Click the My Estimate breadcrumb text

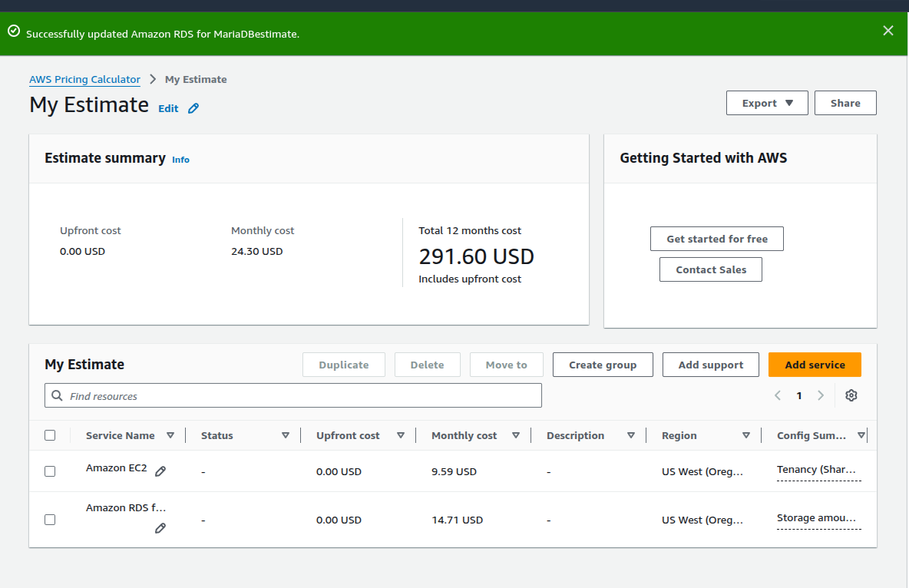coord(196,79)
